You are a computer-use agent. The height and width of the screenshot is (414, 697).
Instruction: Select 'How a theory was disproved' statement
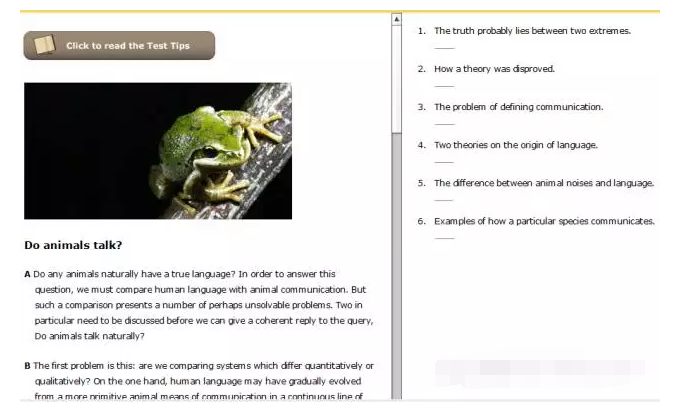[x=493, y=69]
